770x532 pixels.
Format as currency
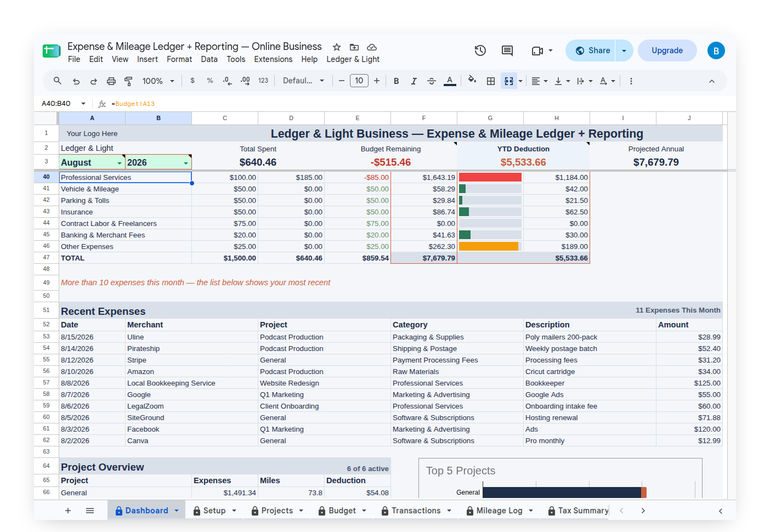[192, 81]
